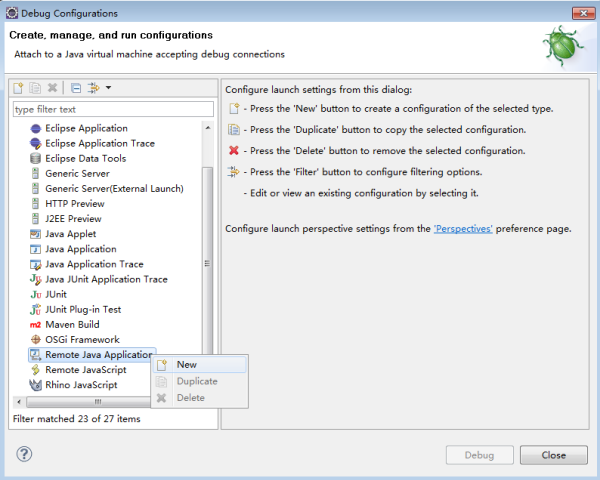600x480 pixels.
Task: Select the 'Java Applet' text label
Action: [70, 234]
